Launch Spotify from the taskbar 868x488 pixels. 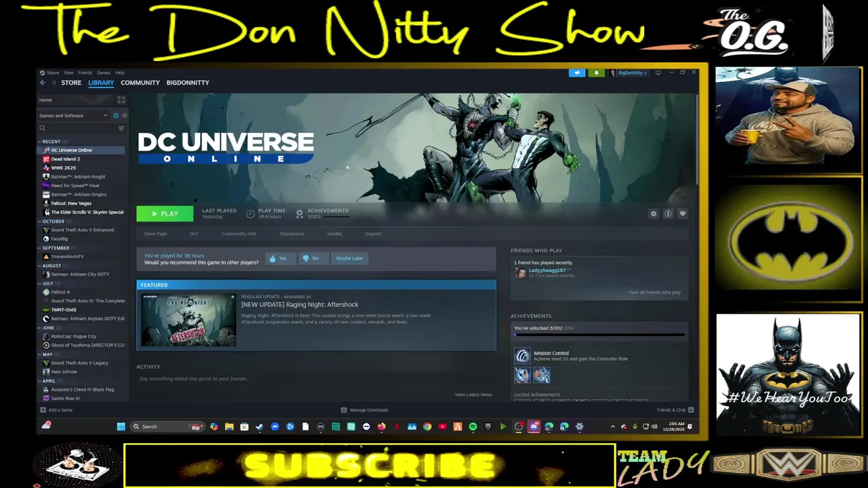(473, 426)
